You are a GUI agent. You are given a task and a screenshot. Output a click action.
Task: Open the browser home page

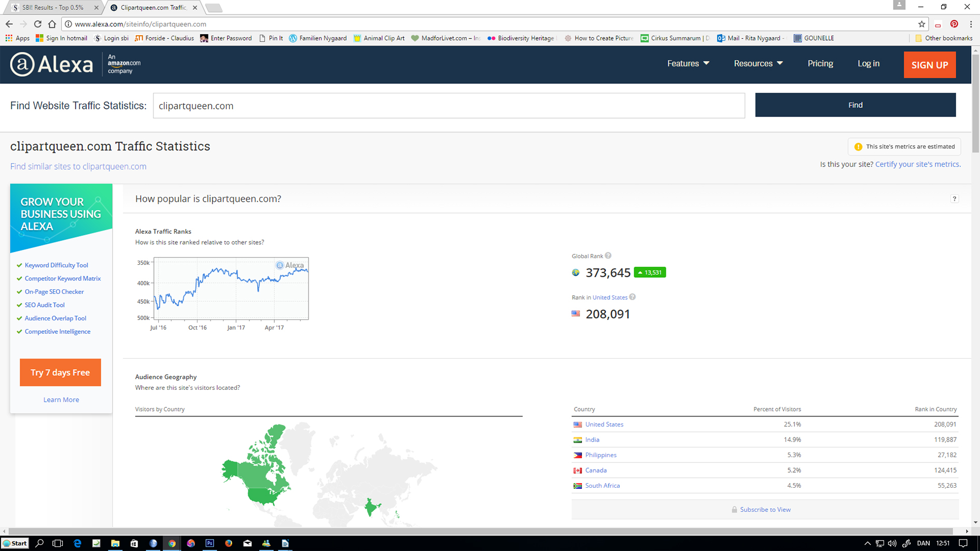click(x=52, y=24)
